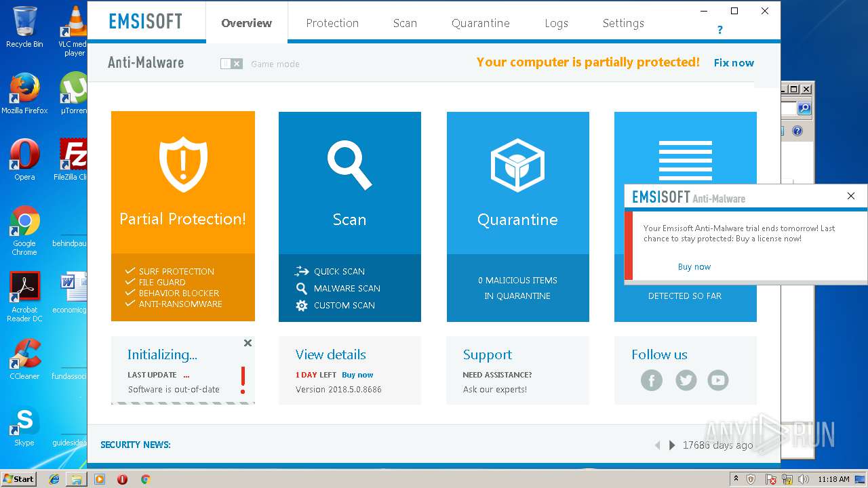Dismiss the Initializing update card
The image size is (868, 488).
pos(248,343)
